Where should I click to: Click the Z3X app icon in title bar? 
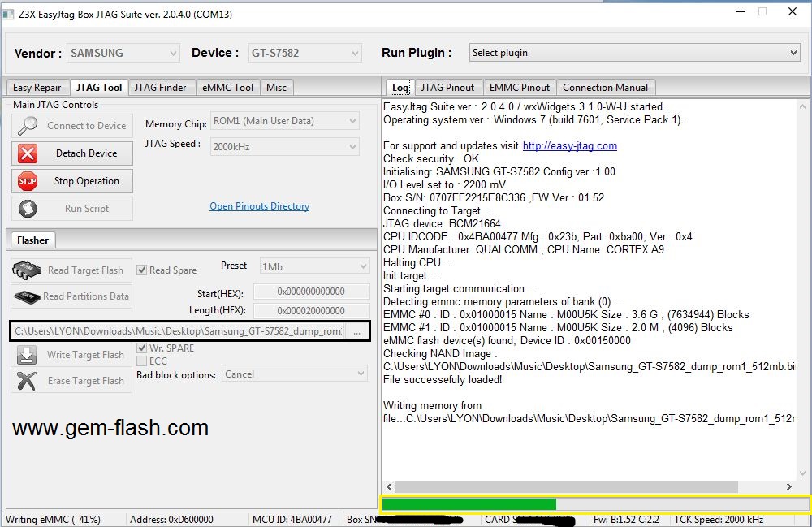point(8,14)
